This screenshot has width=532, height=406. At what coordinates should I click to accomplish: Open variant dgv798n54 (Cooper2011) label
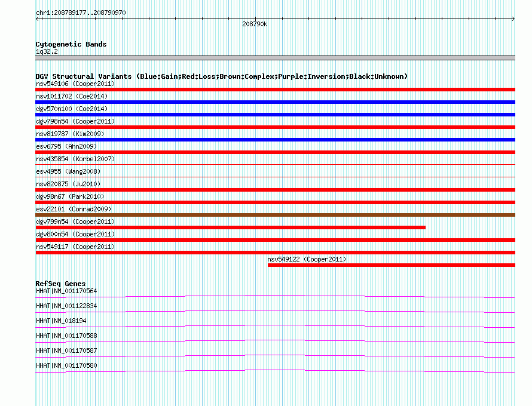point(75,121)
